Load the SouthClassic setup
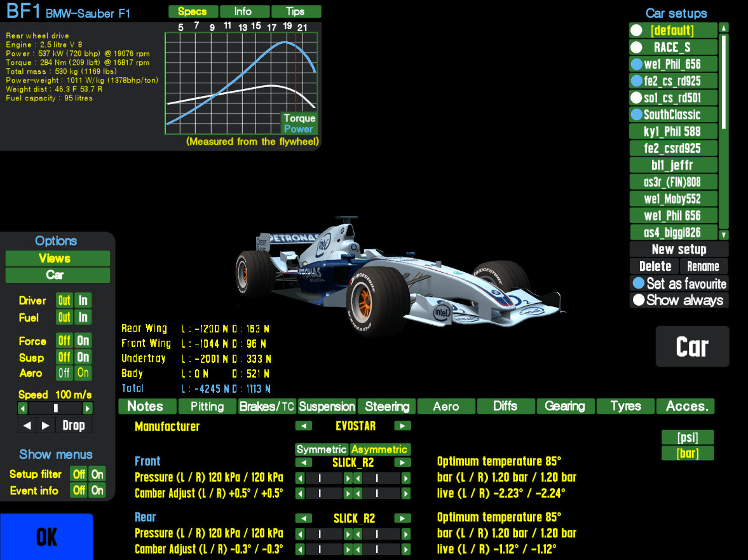748x560 pixels. click(673, 114)
